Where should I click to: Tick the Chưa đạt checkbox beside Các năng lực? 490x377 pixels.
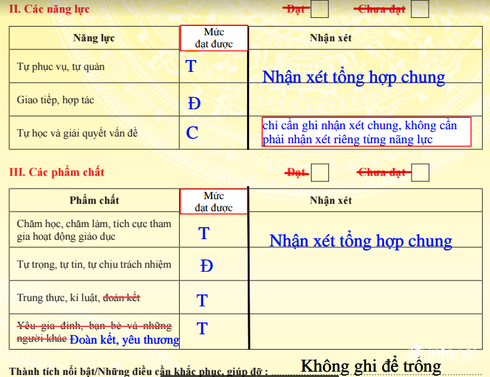420,9
